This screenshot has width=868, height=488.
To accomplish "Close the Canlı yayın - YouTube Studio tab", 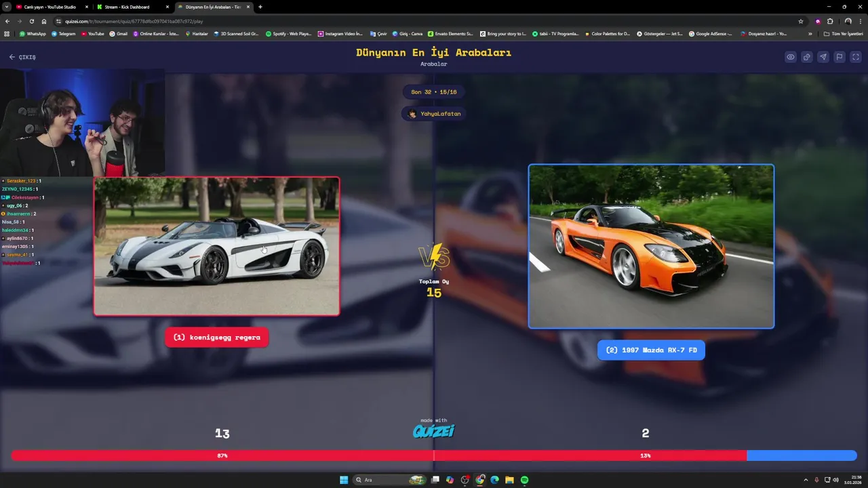I will [86, 7].
